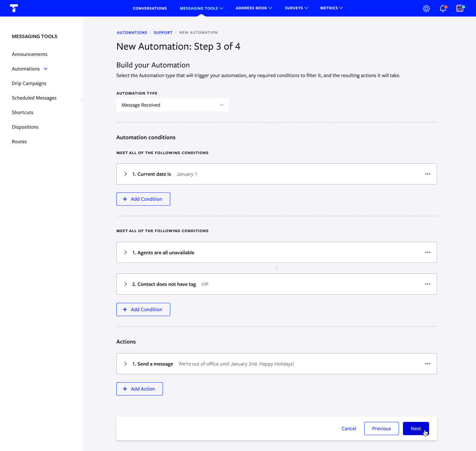Click the logo icon in the top bar
This screenshot has width=476, height=451.
coord(14,8)
